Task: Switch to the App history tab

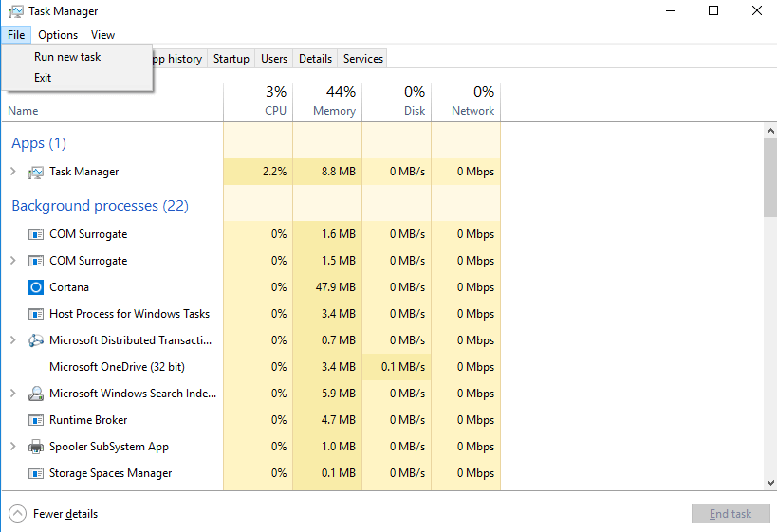Action: pos(179,59)
